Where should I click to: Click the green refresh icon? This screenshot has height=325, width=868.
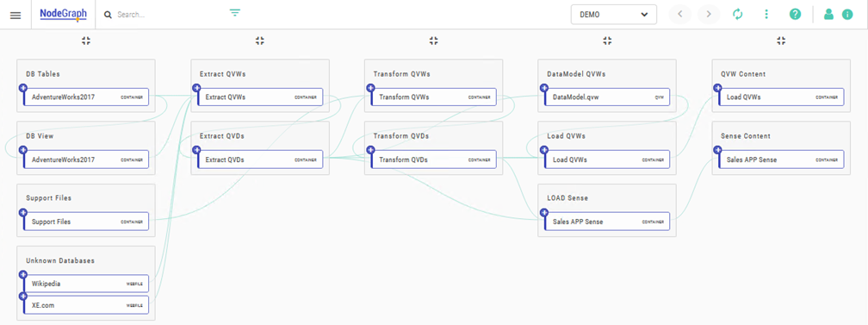point(737,15)
